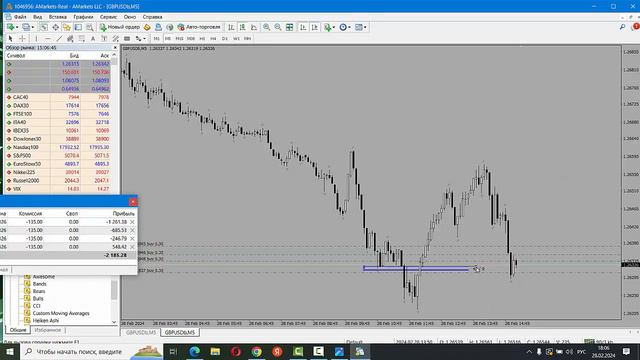Expand the Indicators dropdown arrow
640x360 pixels.
(333, 27)
